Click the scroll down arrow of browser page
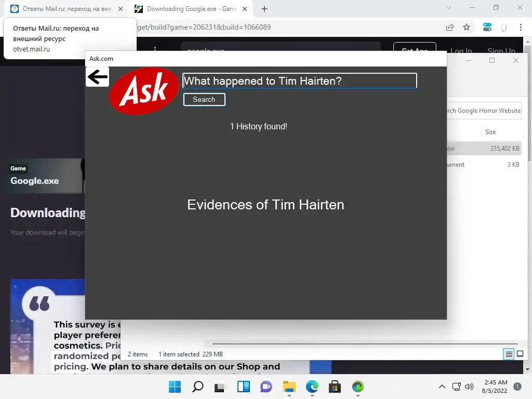The image size is (532, 399). (527, 369)
